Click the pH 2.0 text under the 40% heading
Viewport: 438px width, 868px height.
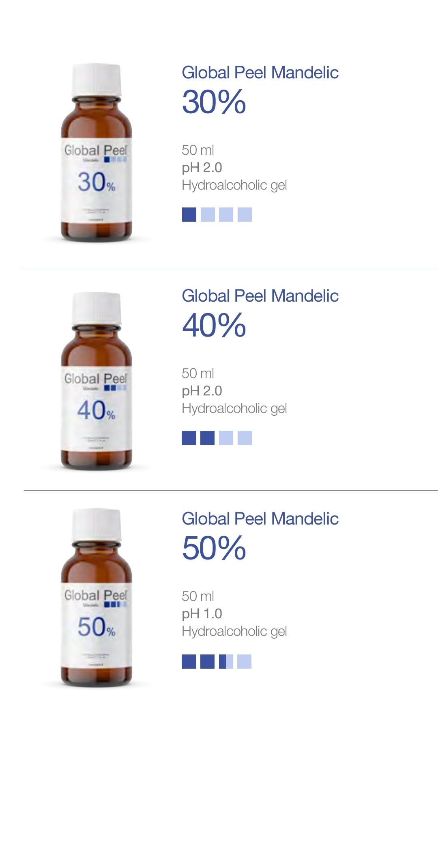202,391
